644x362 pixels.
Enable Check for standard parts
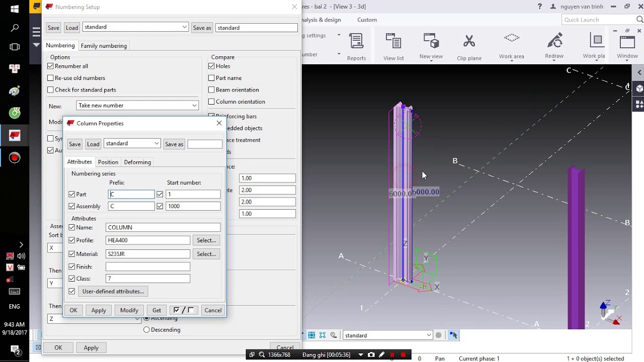point(50,90)
